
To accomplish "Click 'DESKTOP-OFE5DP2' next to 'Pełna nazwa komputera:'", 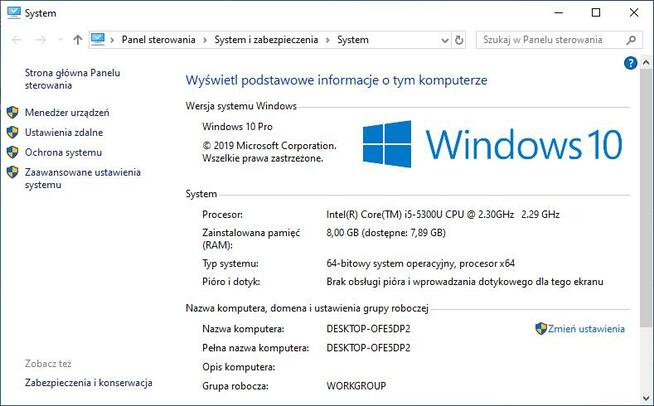I will click(368, 348).
